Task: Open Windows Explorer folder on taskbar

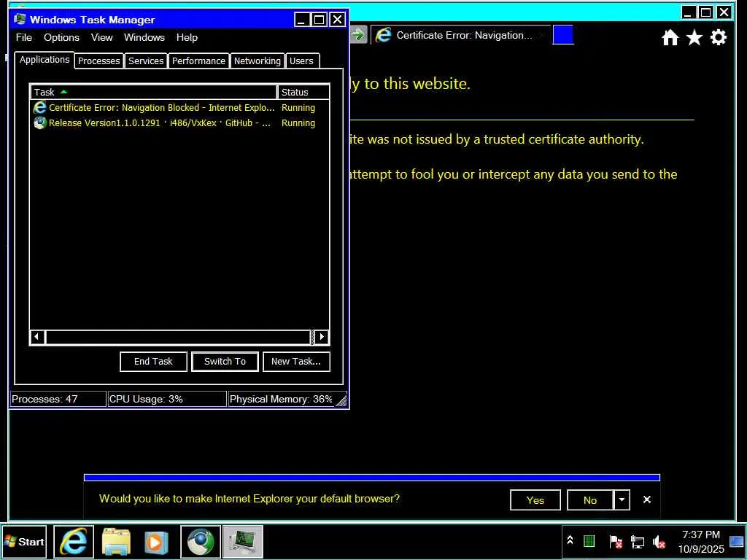Action: (116, 542)
